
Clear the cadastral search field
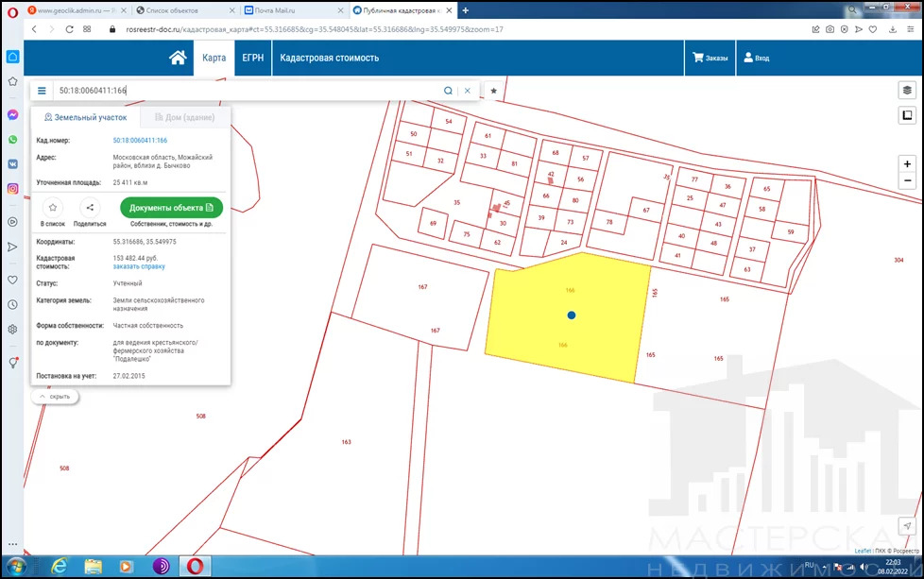(467, 91)
